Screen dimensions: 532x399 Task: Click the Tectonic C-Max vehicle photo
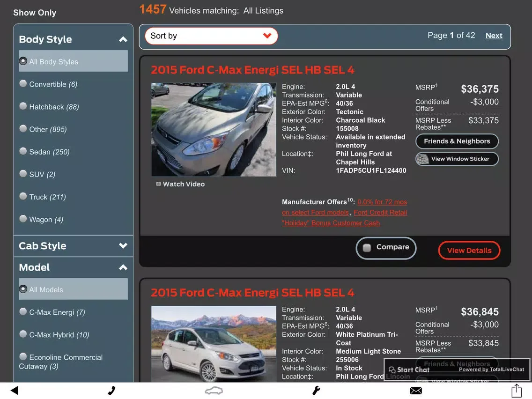click(x=214, y=130)
